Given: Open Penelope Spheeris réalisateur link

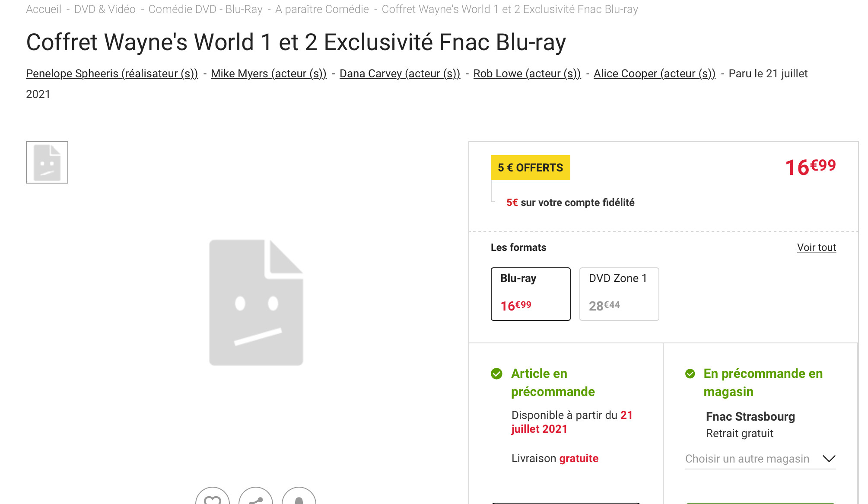Looking at the screenshot, I should (x=112, y=73).
